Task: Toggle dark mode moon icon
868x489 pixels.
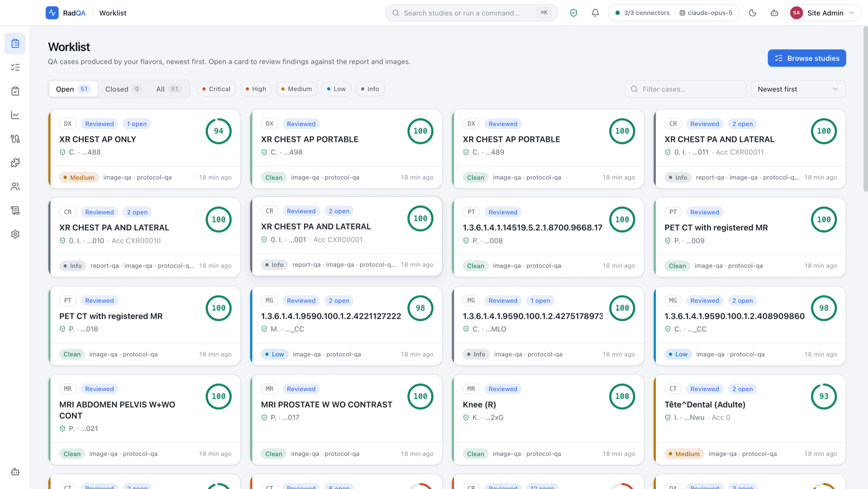Action: coord(753,13)
